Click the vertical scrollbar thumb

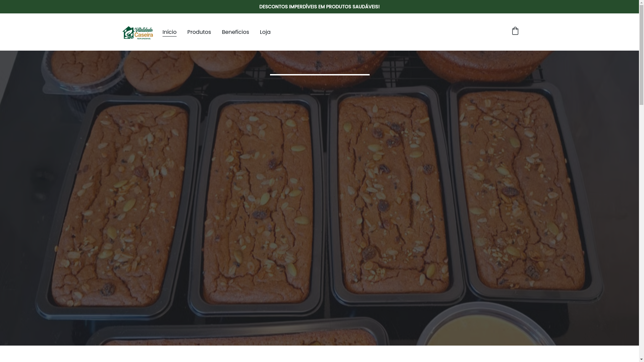pos(641,55)
